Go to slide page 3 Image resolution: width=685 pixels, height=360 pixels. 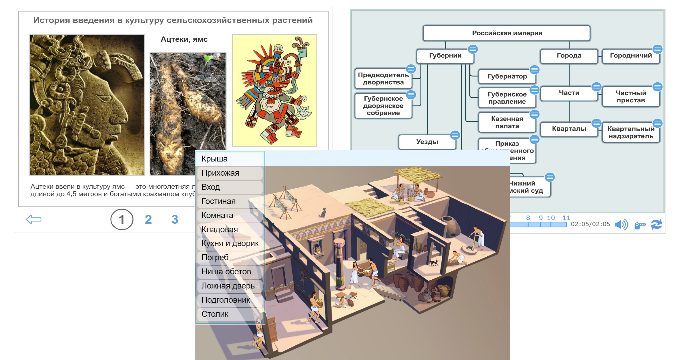coord(175,220)
